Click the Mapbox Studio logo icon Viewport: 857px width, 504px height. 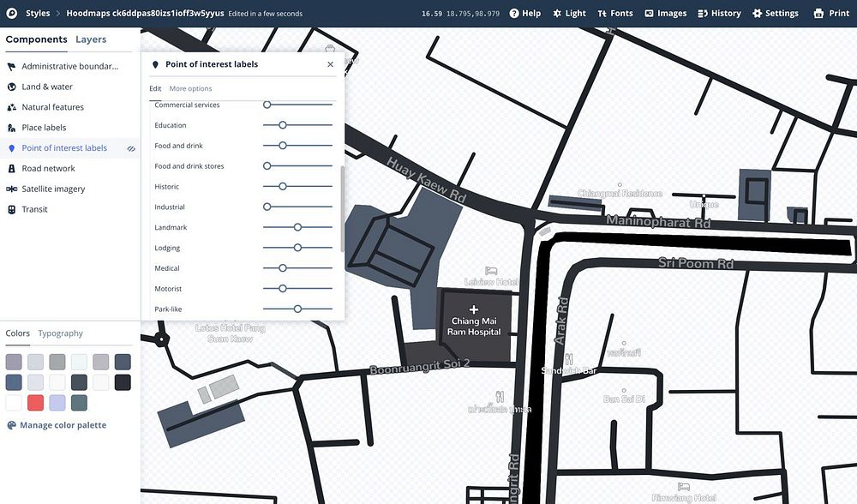(11, 13)
